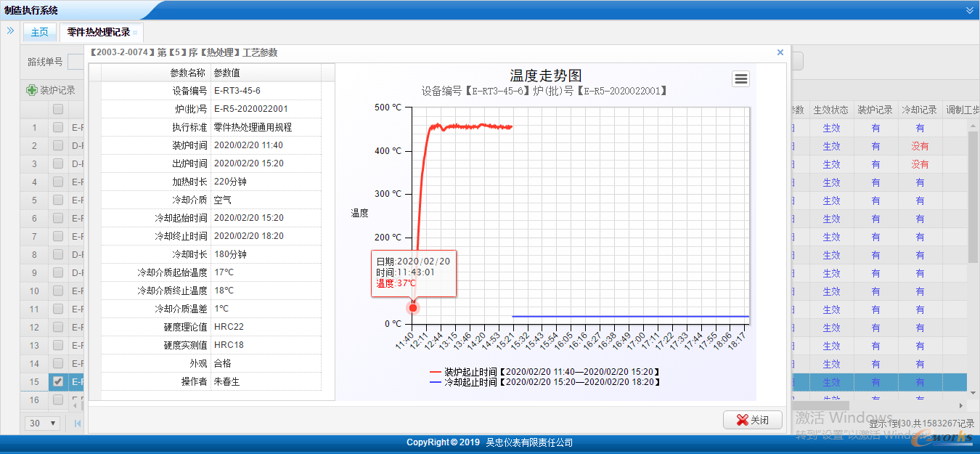The image size is (980, 454).
Task: Click the 硬度实测值 HRC18 cell
Action: point(266,345)
